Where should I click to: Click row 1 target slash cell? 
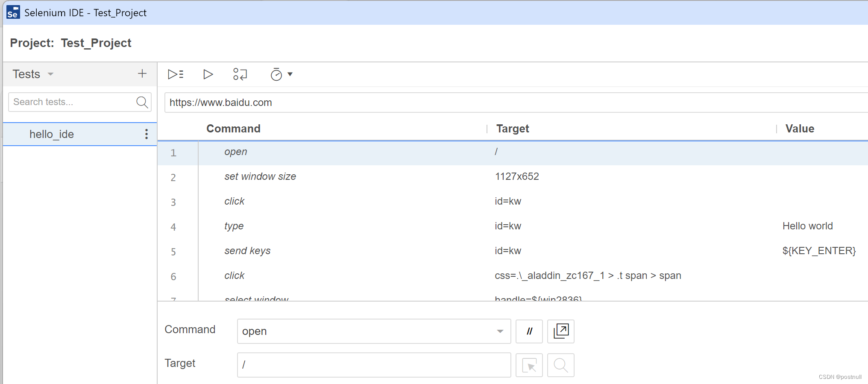click(x=496, y=152)
